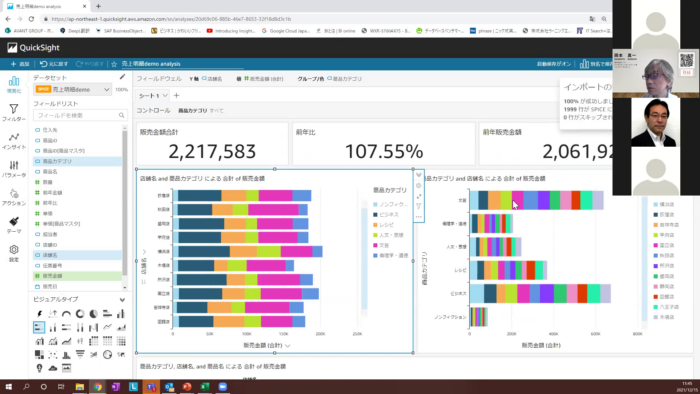The width and height of the screenshot is (700, 394).
Task: Select the highlighted horizontal stacked bar type
Action: (x=39, y=328)
